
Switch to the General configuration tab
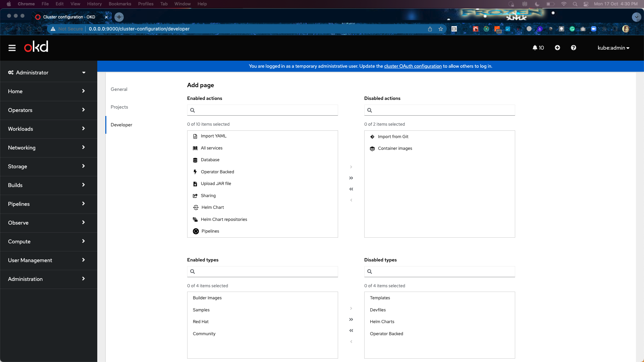click(119, 89)
